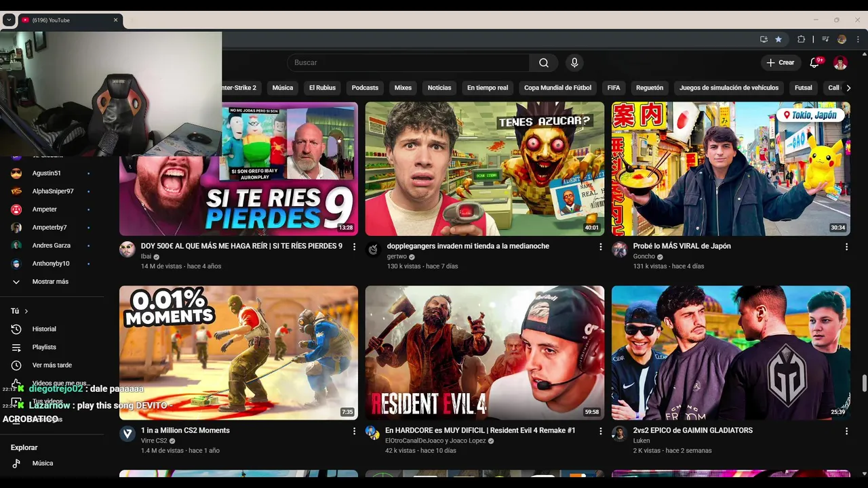
Task: Select the El Rubius category chip
Action: (x=322, y=87)
